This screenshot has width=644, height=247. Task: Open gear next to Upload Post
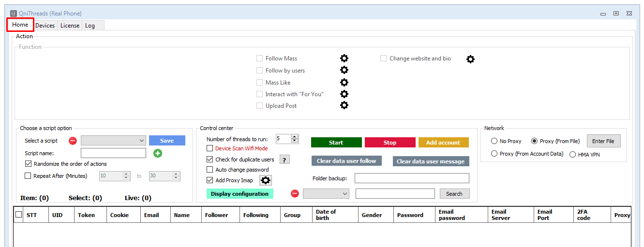[x=344, y=105]
